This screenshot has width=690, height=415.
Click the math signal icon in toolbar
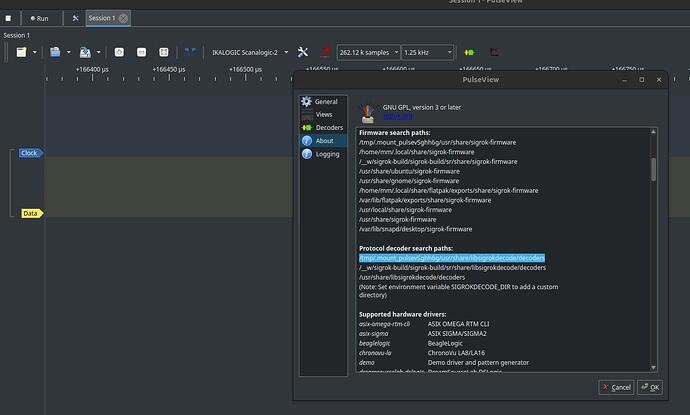[495, 52]
